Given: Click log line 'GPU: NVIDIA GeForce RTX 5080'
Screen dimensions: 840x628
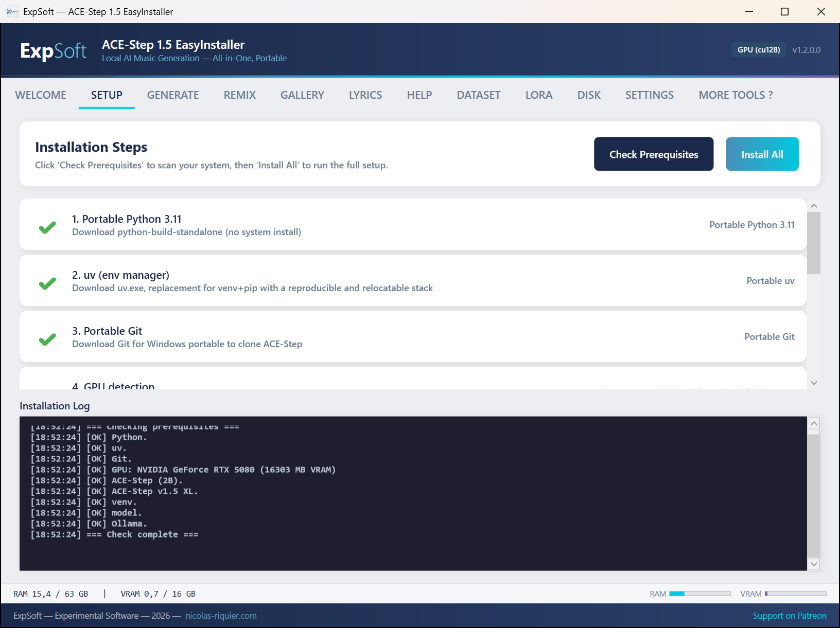Looking at the screenshot, I should pyautogui.click(x=183, y=470).
